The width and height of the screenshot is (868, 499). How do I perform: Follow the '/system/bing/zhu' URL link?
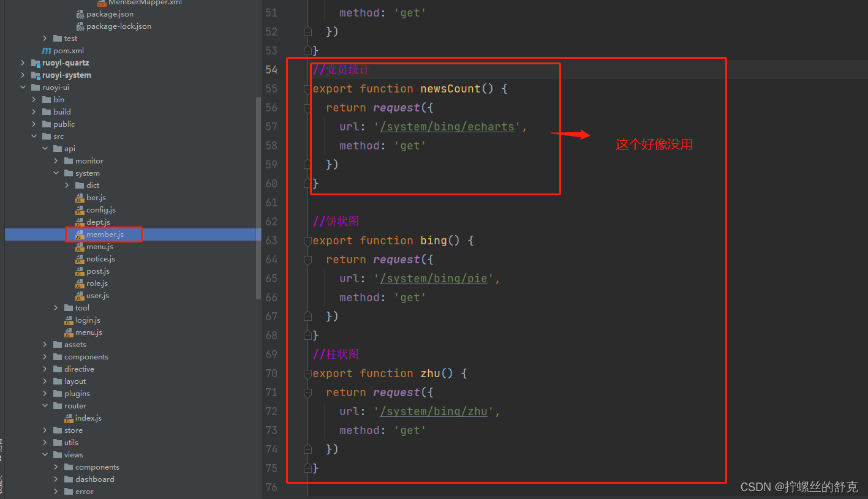(434, 411)
